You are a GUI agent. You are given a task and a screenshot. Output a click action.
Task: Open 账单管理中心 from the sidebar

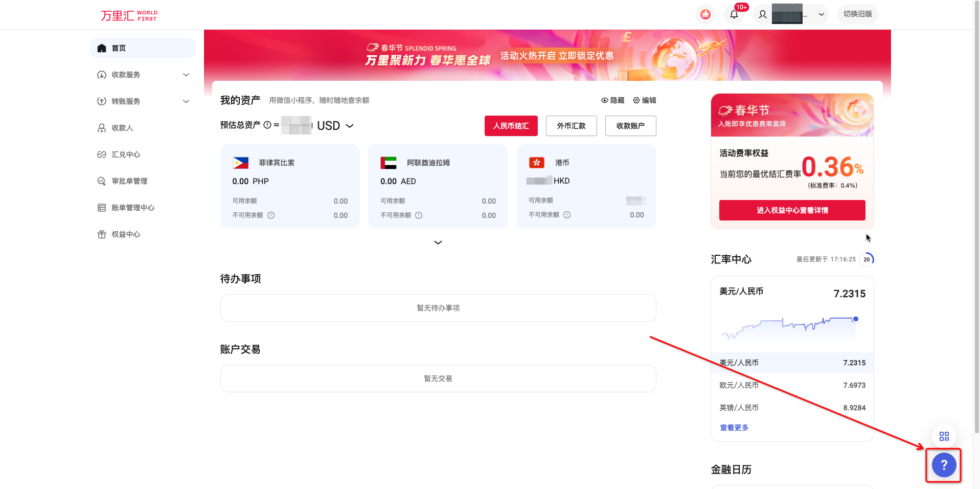tap(132, 207)
